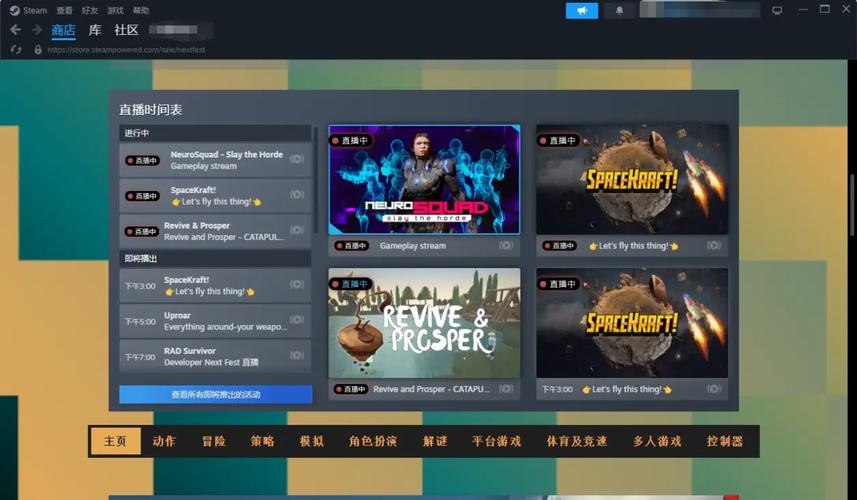The height and width of the screenshot is (500, 857).
Task: Open the notifications bell icon
Action: [619, 10]
